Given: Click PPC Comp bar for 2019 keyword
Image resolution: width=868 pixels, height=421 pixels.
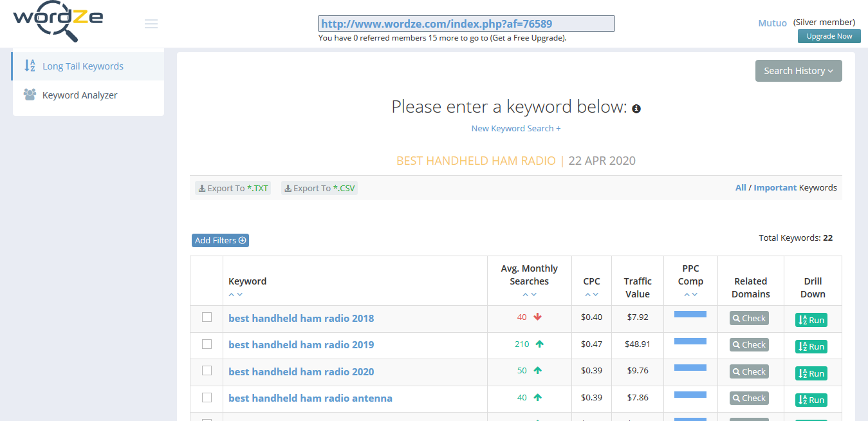Looking at the screenshot, I should tap(690, 341).
